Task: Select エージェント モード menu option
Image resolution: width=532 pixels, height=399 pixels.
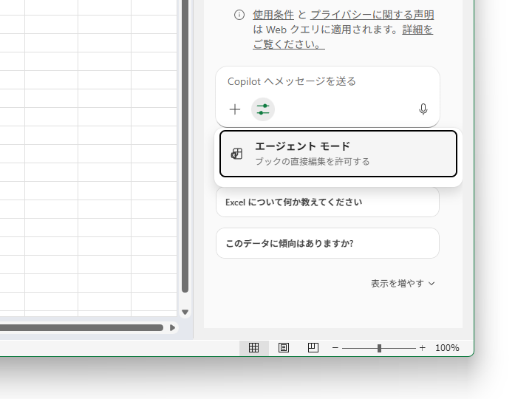Action: pyautogui.click(x=338, y=154)
